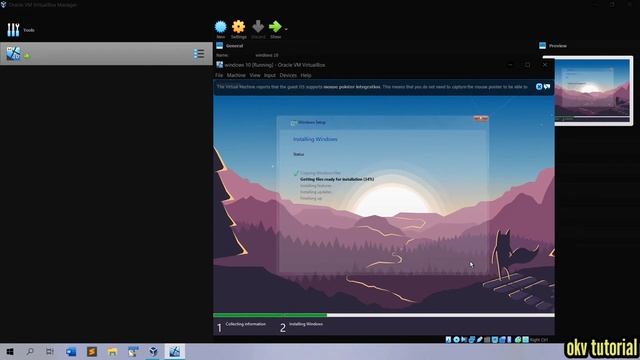Click the green mouse integration status icon
This screenshot has width=640, height=360.
tap(518, 340)
